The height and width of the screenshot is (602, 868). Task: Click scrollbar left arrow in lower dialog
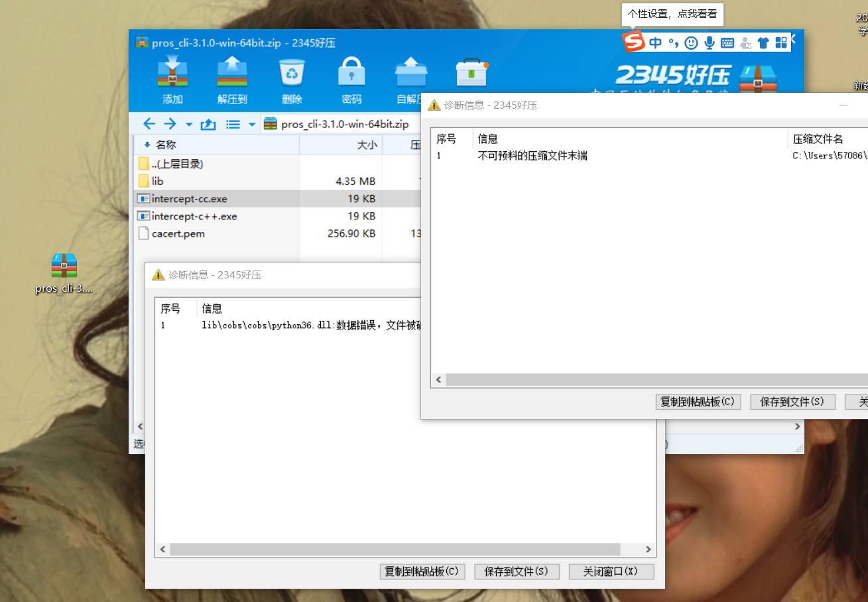(x=163, y=550)
